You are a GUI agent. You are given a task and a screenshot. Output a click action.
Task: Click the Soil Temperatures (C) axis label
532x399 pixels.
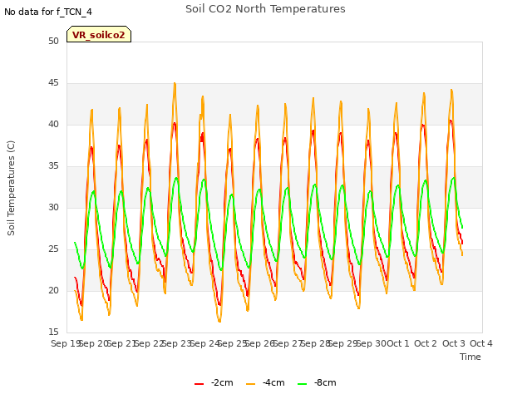click(x=11, y=188)
